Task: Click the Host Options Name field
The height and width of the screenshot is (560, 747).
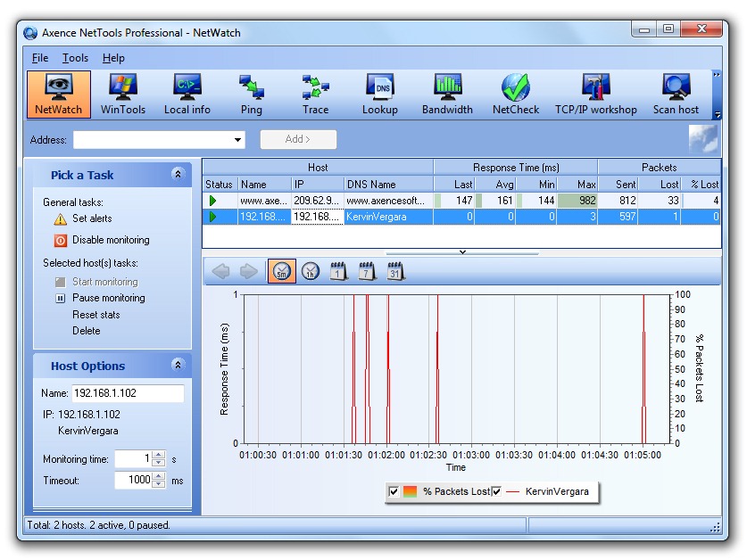Action: point(128,393)
